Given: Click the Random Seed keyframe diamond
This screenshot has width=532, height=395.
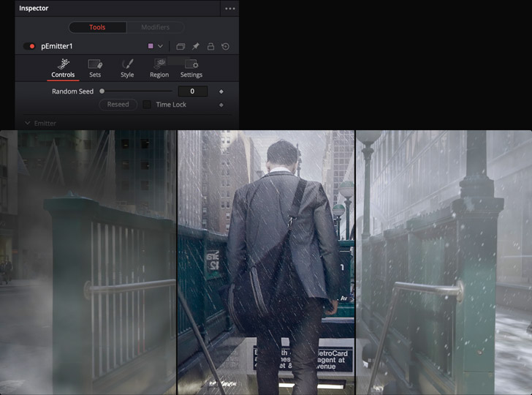Looking at the screenshot, I should click(x=221, y=91).
